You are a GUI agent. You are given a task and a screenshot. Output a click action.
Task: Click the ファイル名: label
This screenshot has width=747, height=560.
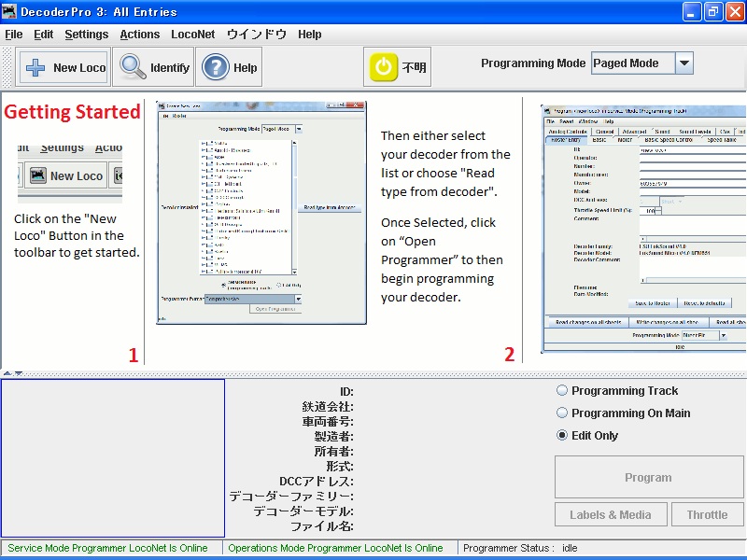click(x=322, y=526)
